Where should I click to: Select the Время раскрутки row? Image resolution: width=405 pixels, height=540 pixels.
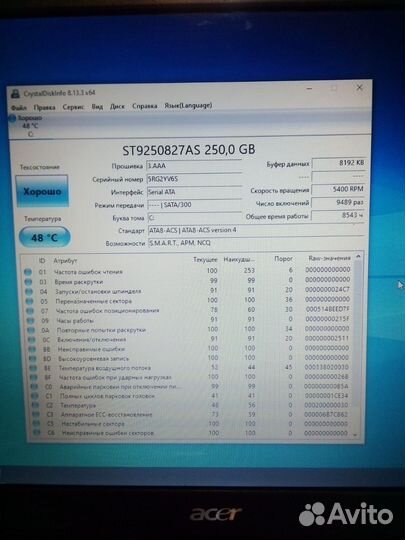[x=189, y=281]
